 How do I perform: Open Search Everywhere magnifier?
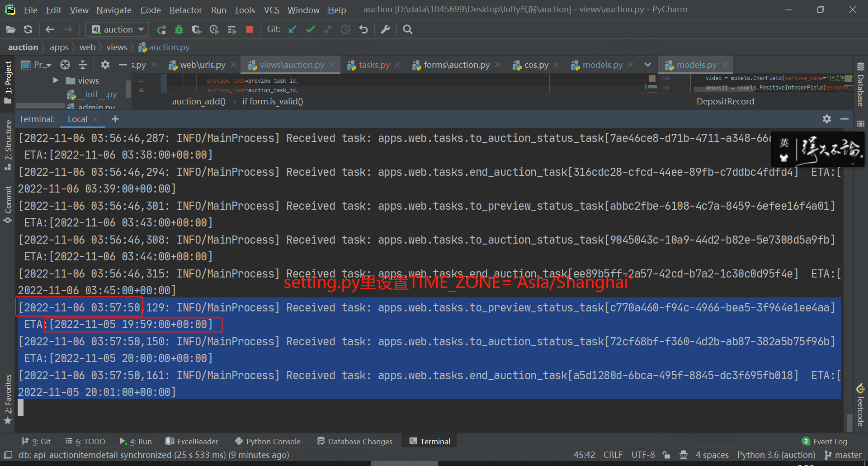407,29
